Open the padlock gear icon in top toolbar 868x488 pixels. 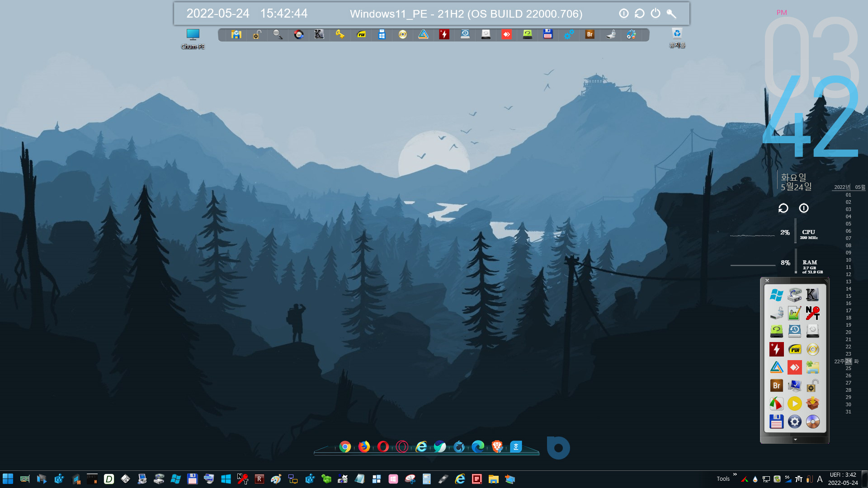coord(257,34)
